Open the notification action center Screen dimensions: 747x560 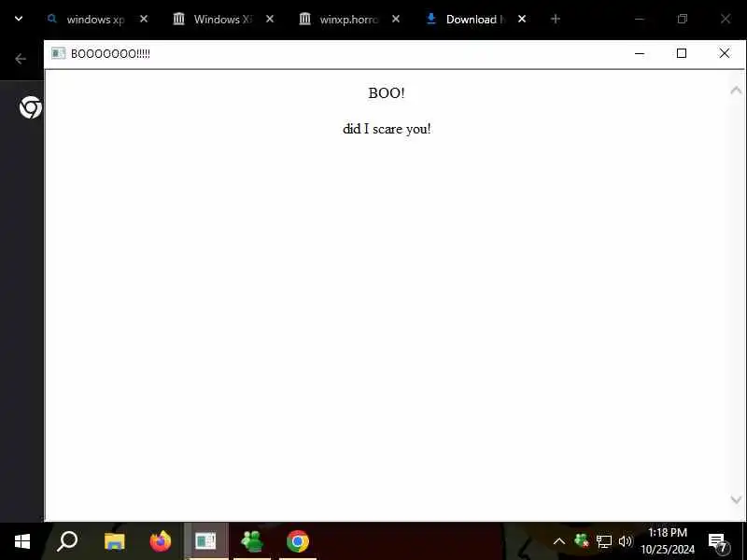tap(718, 542)
